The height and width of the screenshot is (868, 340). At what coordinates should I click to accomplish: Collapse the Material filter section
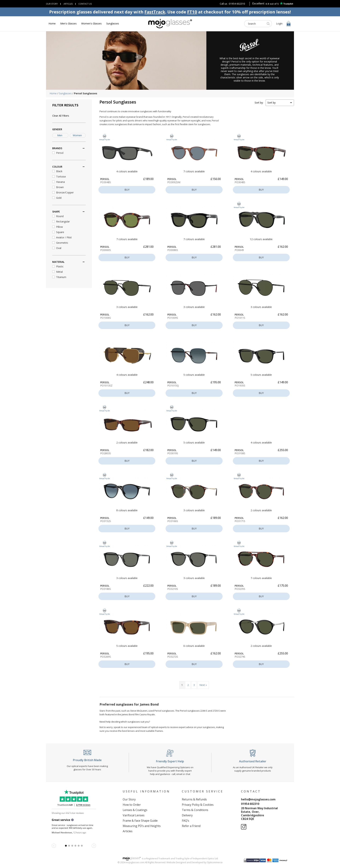[x=83, y=262]
